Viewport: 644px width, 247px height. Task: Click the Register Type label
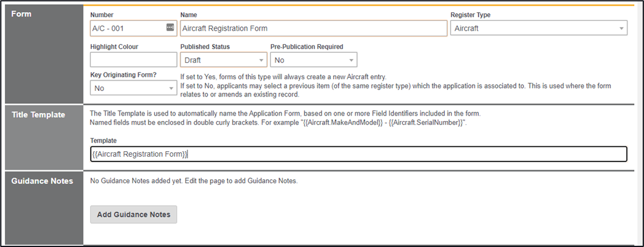(470, 15)
